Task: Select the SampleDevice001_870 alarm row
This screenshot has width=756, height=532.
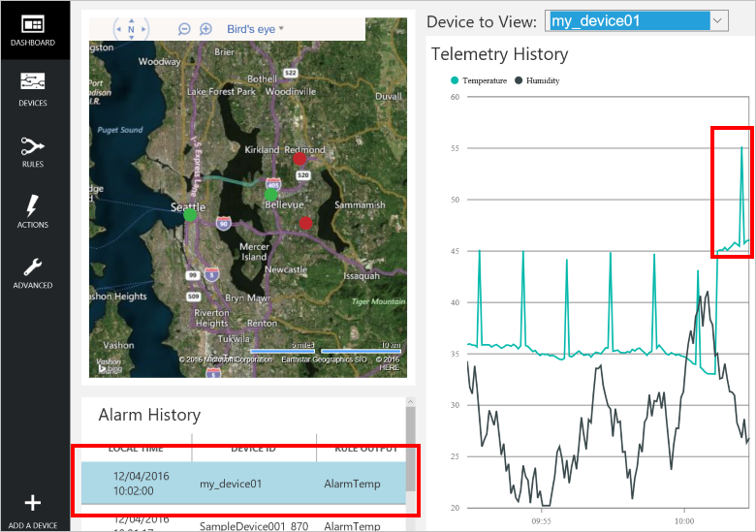Action: tap(242, 525)
